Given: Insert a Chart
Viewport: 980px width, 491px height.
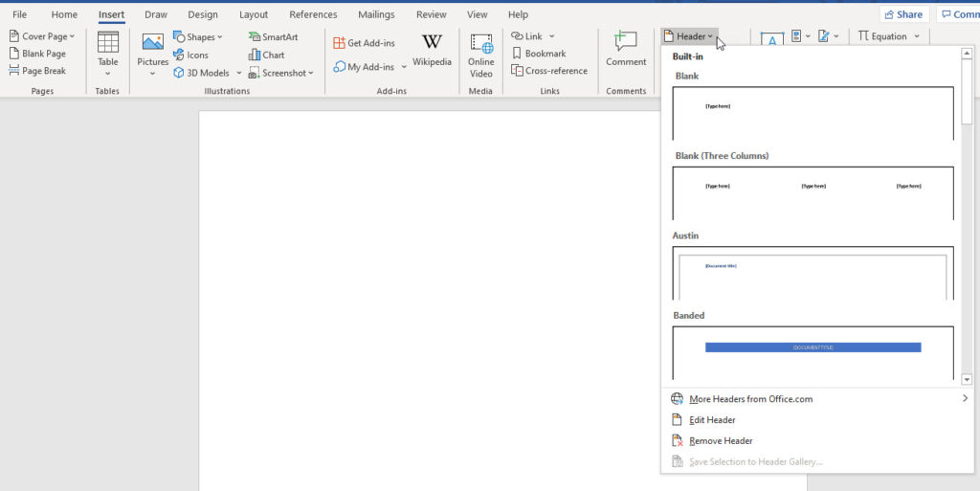Looking at the screenshot, I should [266, 55].
